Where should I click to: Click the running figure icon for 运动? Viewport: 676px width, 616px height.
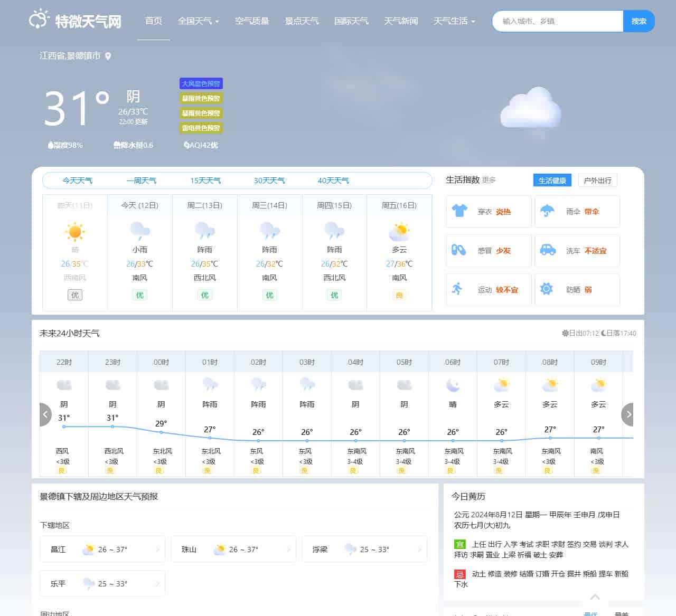[457, 289]
